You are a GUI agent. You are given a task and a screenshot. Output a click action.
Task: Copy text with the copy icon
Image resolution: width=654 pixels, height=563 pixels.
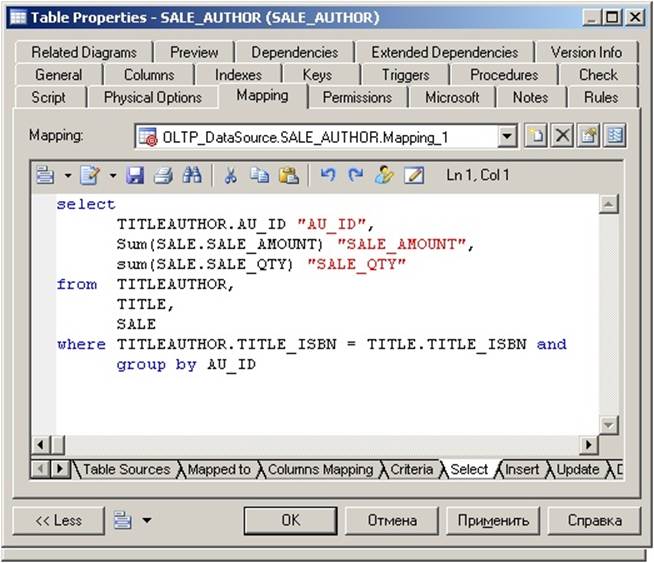click(x=259, y=175)
